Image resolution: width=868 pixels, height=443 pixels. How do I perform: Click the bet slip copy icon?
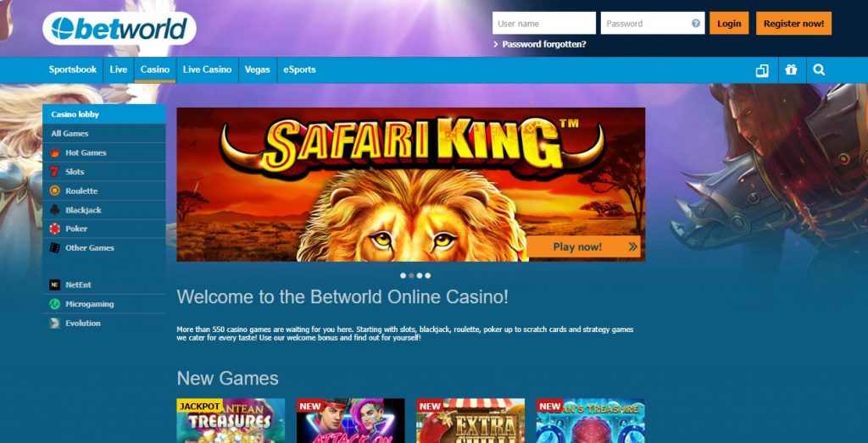tap(762, 70)
